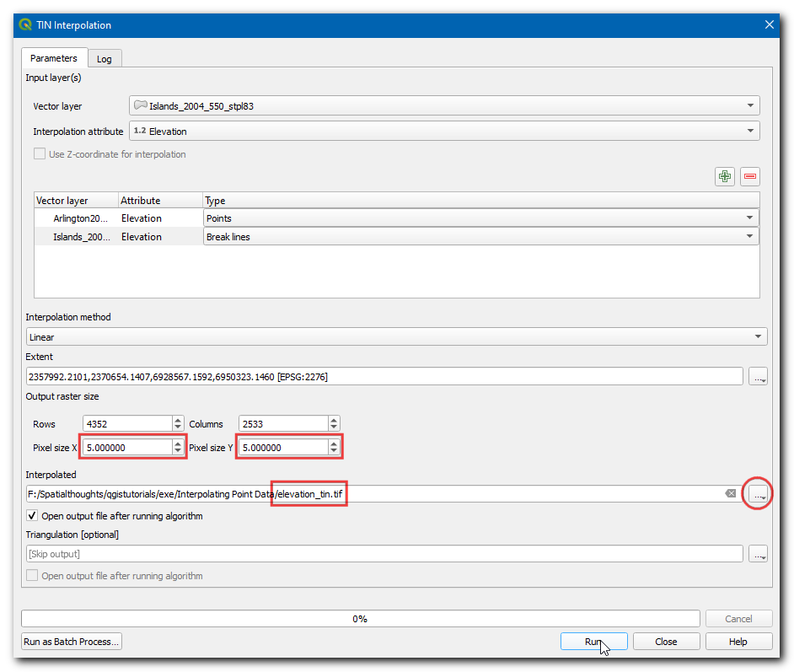Screen dimensions: 794x672
Task: Select the Parameters tab
Action: 54,58
